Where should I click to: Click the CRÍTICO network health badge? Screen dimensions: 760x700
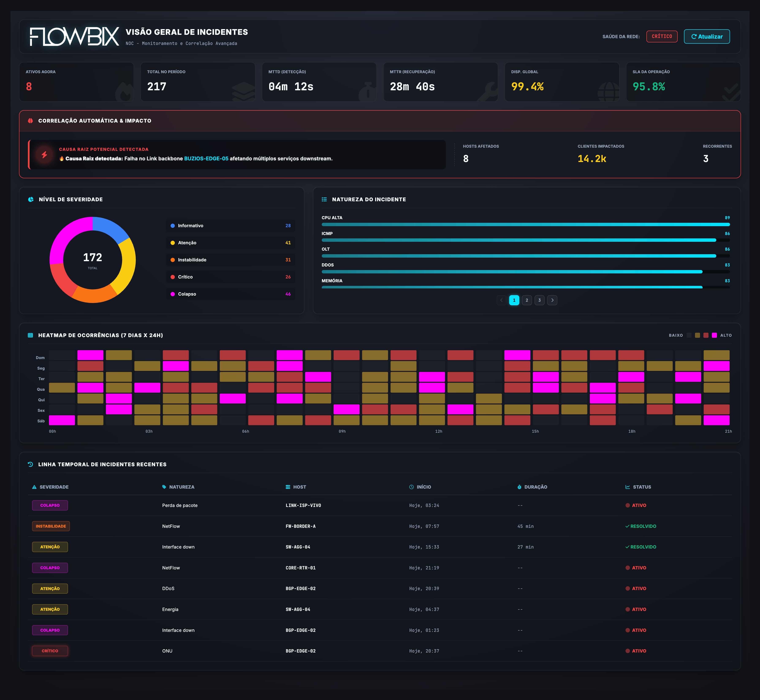[661, 36]
